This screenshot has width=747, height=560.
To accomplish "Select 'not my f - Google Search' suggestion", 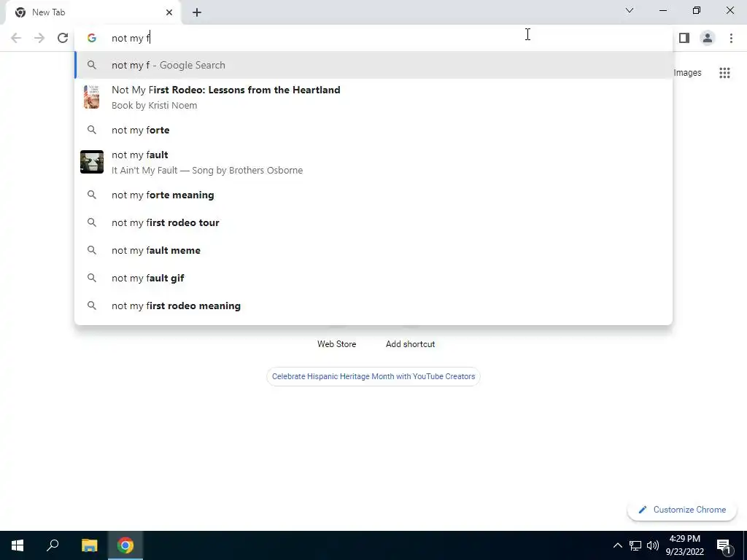I will [x=373, y=65].
